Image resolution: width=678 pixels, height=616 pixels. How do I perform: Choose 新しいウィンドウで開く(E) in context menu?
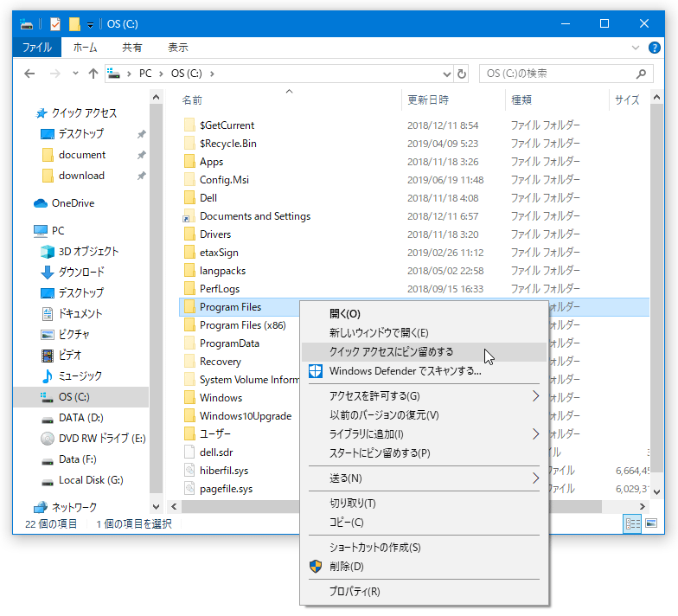click(424, 333)
